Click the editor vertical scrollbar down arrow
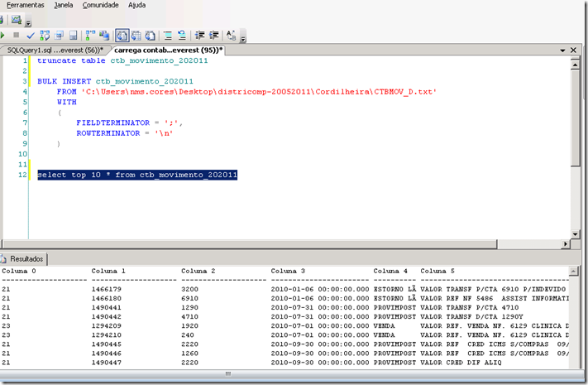Image resolution: width=588 pixels, height=385 pixels. click(x=575, y=234)
